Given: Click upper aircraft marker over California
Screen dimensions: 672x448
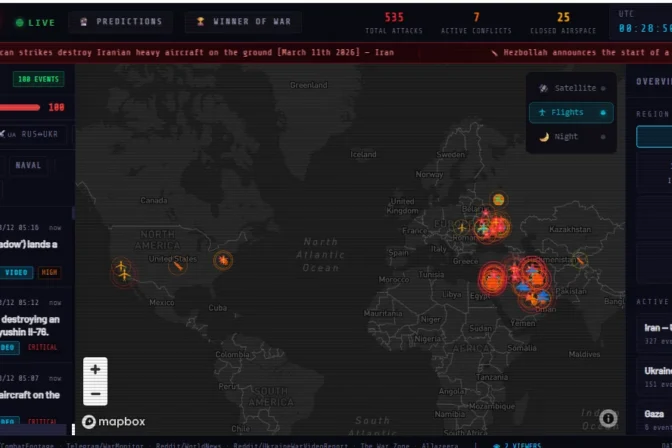Looking at the screenshot, I should click(121, 266).
